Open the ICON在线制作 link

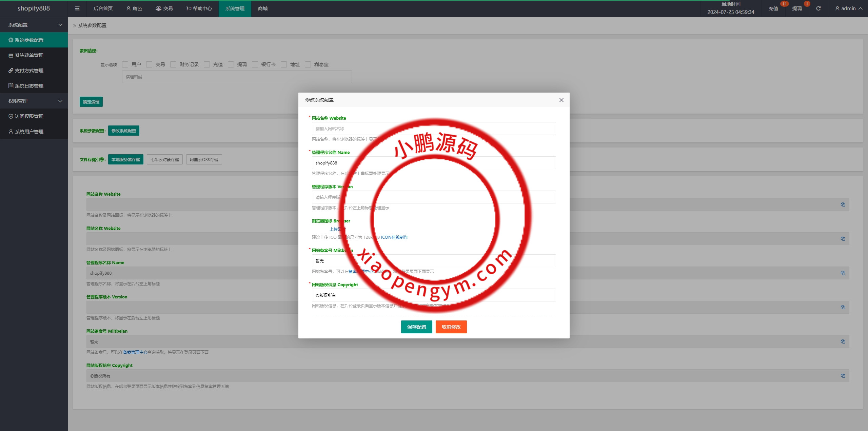tap(394, 237)
